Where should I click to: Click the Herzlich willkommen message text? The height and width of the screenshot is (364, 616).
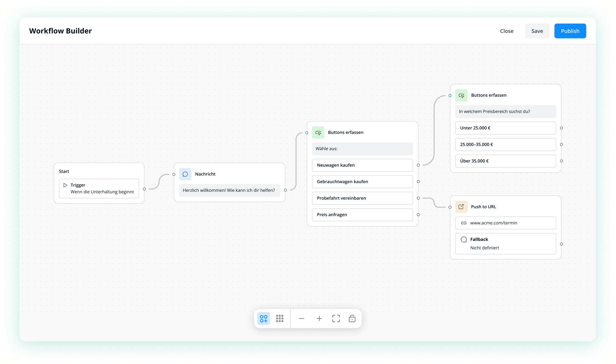pos(229,190)
